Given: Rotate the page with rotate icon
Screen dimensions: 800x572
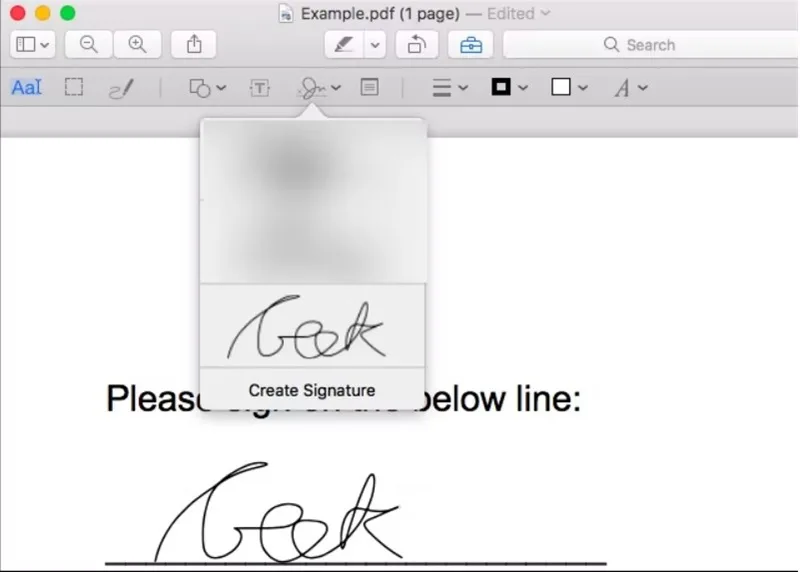Looking at the screenshot, I should point(416,44).
